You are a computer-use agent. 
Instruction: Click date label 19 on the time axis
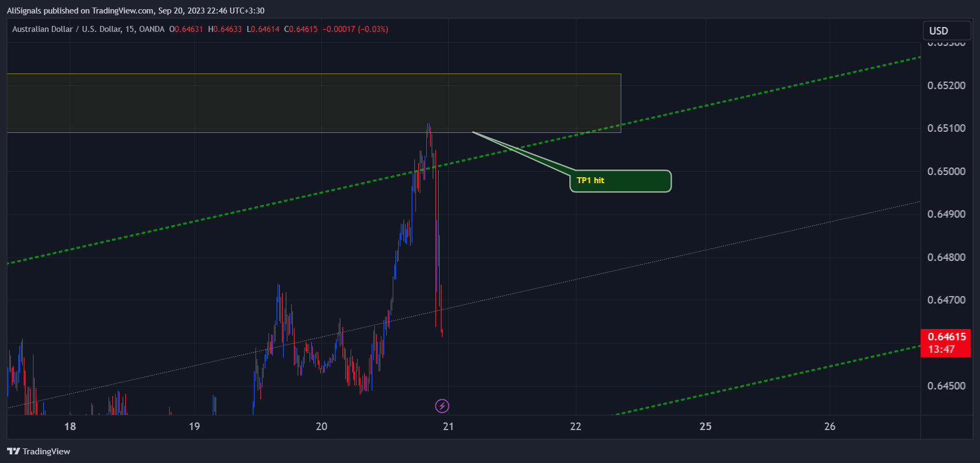point(194,426)
